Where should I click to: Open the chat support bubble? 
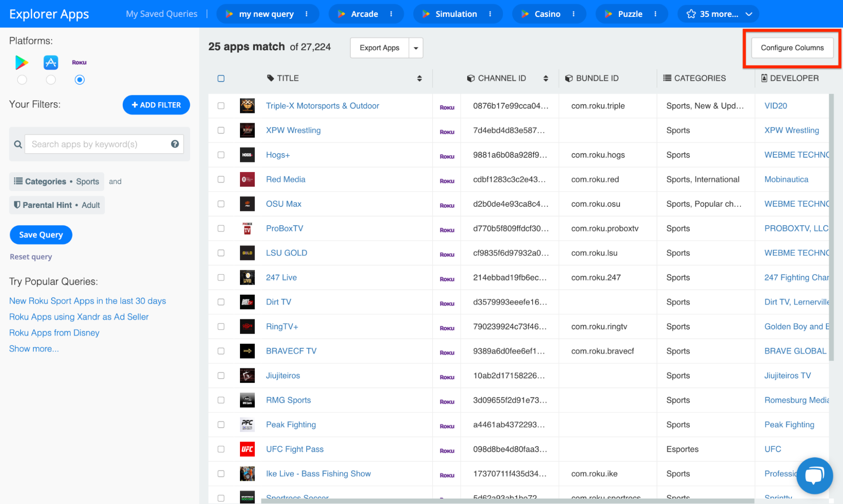[814, 475]
